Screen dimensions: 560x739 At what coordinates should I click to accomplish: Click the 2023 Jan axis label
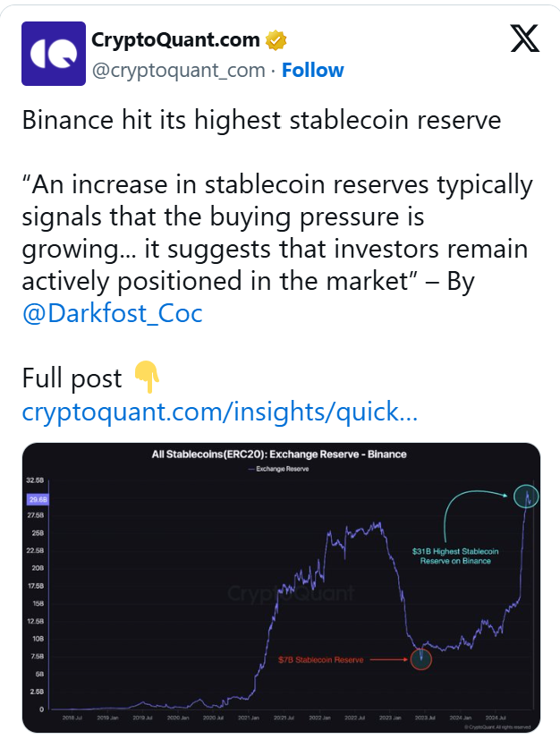point(390,718)
